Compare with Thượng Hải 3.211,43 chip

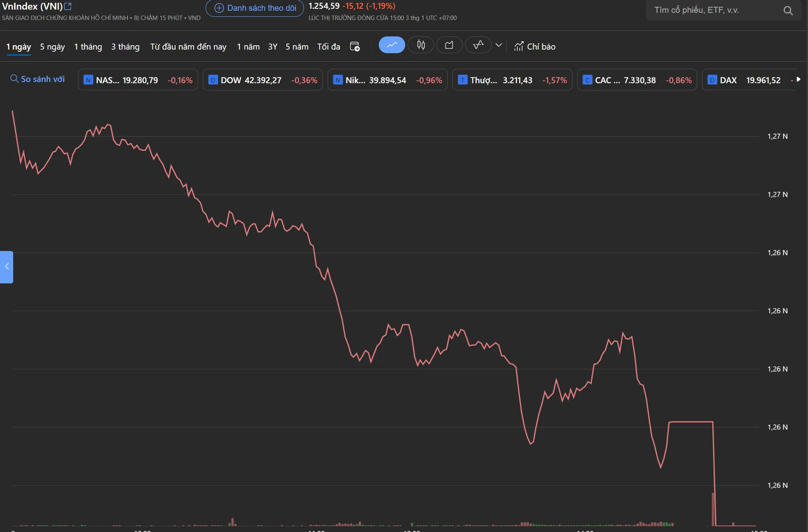coord(512,80)
